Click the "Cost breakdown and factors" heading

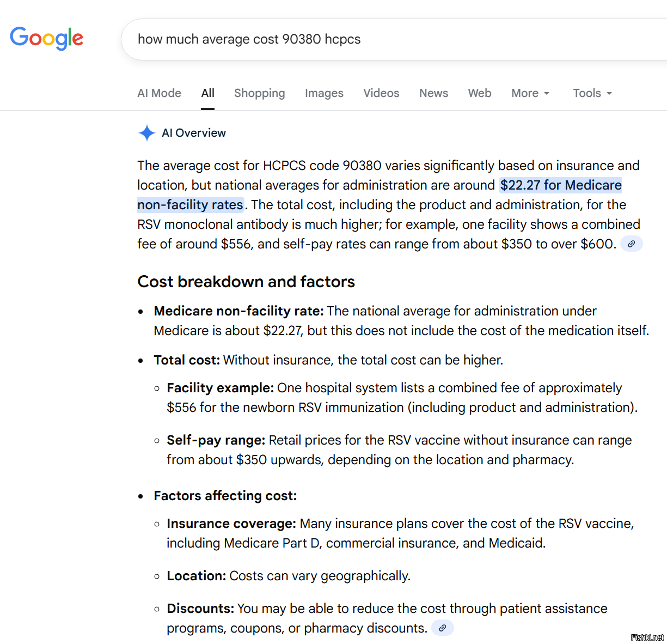[x=246, y=282]
